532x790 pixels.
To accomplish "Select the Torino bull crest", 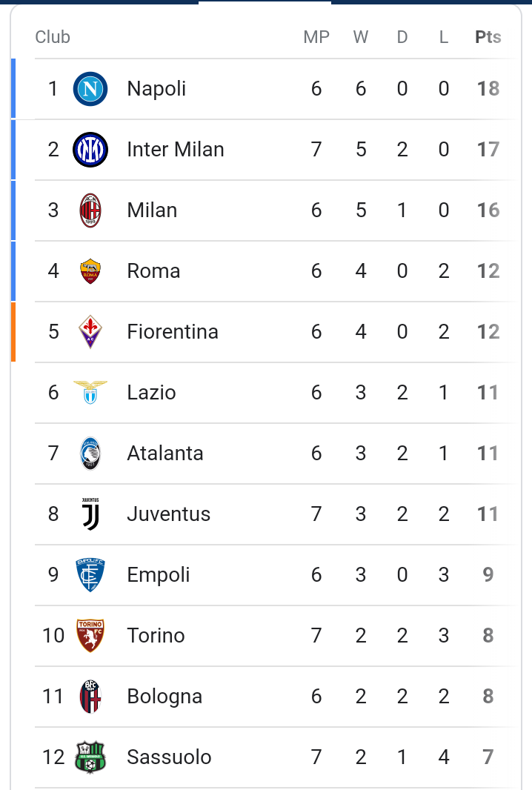I will [90, 636].
